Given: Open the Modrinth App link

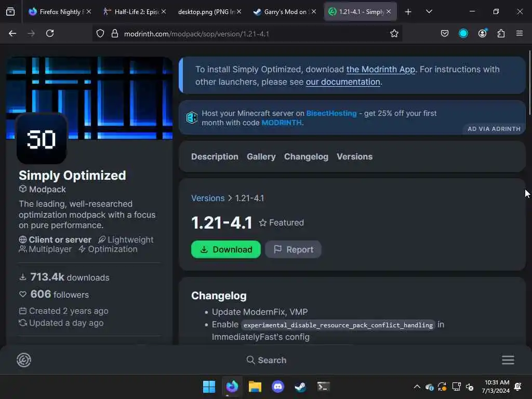Looking at the screenshot, I should tap(380, 70).
